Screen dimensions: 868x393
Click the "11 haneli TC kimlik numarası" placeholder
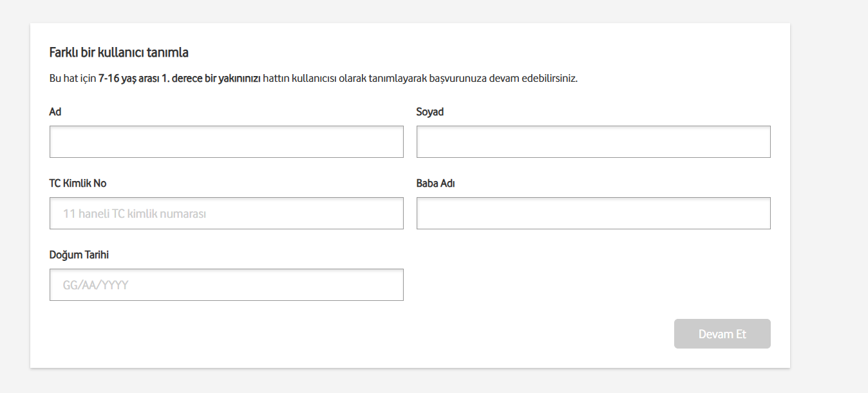point(134,213)
